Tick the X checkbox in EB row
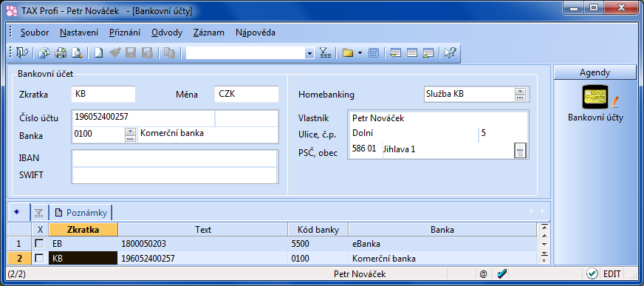The image size is (644, 286). tap(39, 244)
